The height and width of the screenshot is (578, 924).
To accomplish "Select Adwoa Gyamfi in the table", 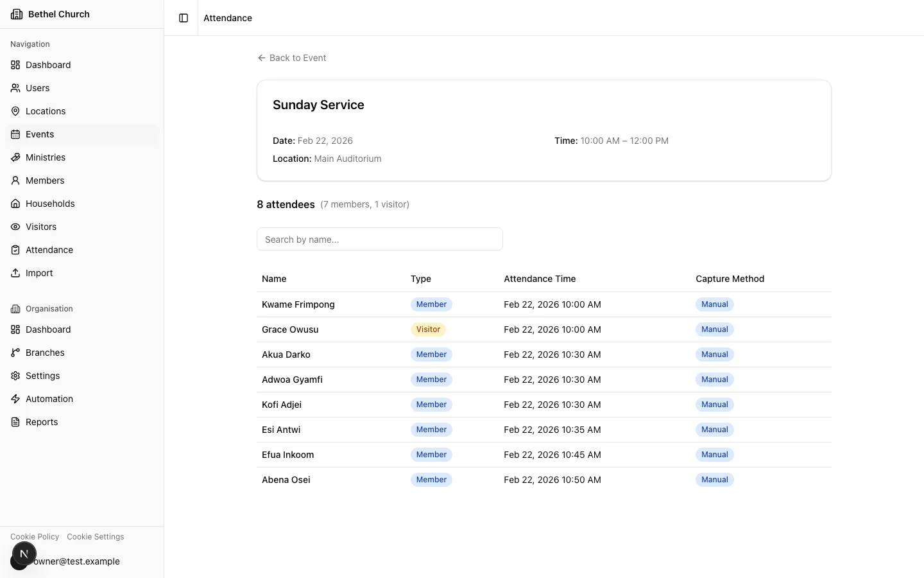I will [292, 380].
